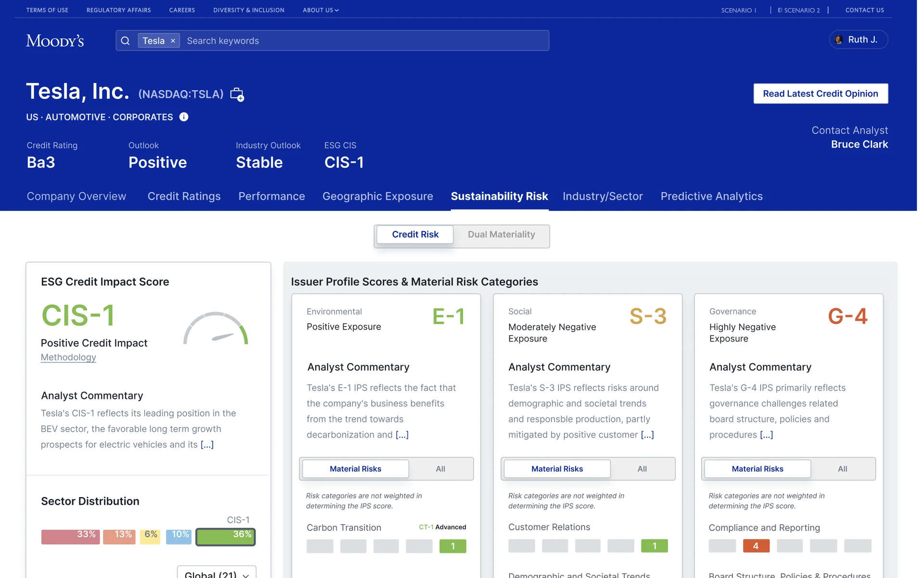This screenshot has width=924, height=578.
Task: Remove the Tesla search tag
Action: pos(173,41)
